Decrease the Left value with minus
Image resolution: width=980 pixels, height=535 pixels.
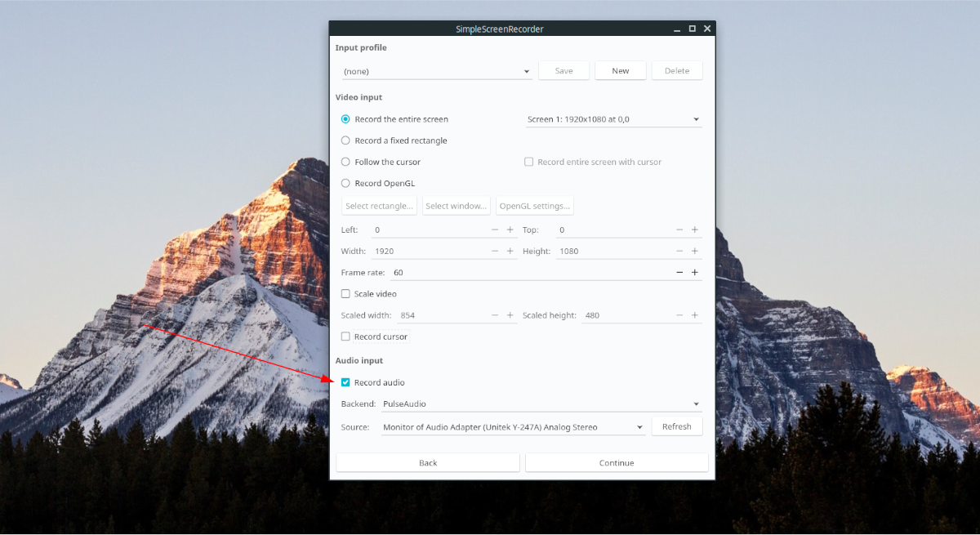tap(495, 230)
